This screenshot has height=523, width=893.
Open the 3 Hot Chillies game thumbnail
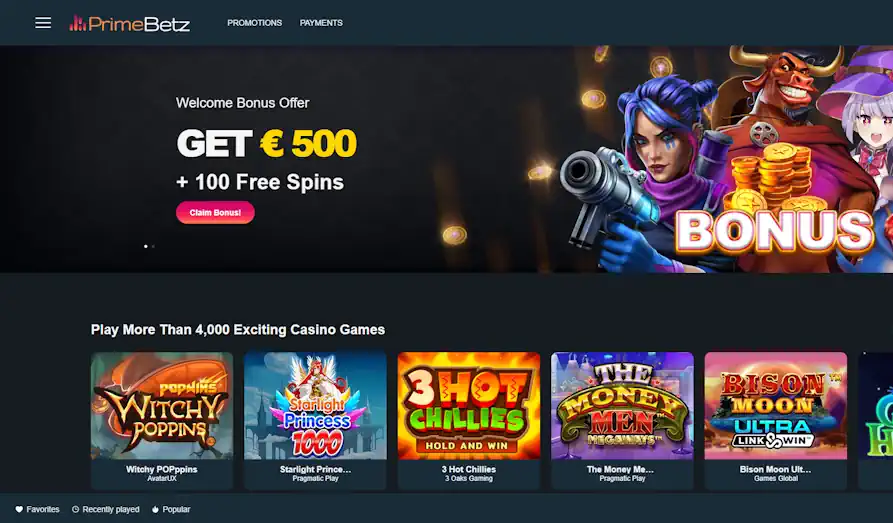point(469,406)
